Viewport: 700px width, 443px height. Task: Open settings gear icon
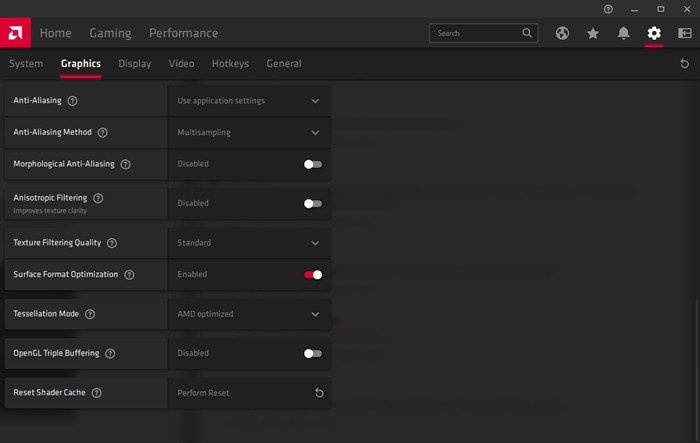[654, 33]
